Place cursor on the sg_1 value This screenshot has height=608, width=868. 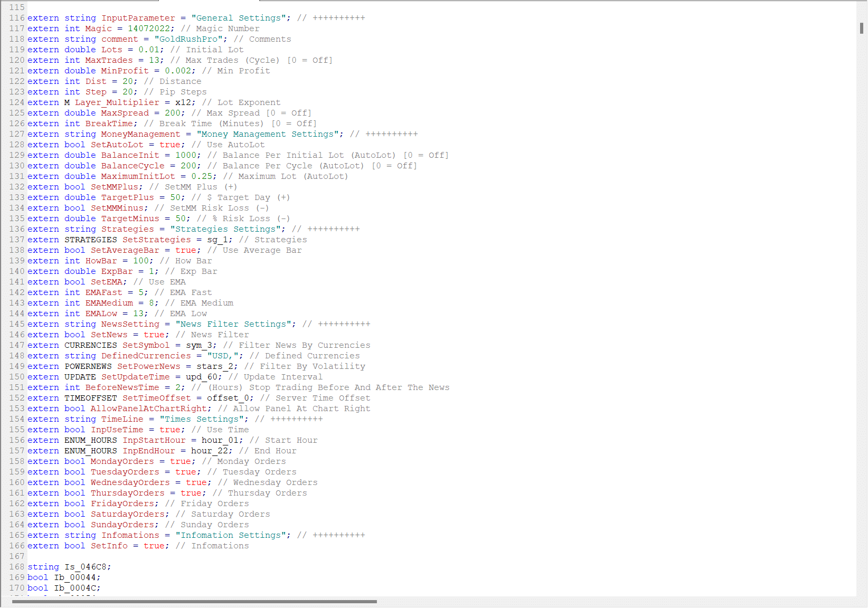pos(217,240)
